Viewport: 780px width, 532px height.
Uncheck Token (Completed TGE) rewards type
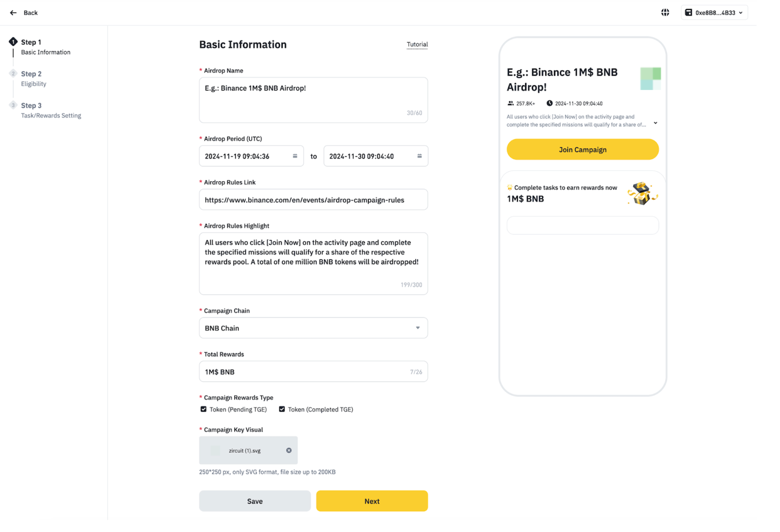(282, 409)
